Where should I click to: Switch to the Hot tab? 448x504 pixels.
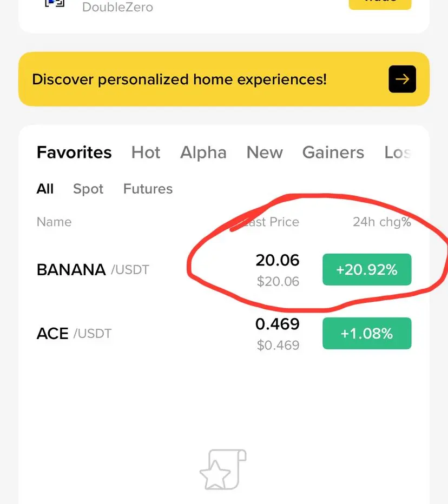pos(146,152)
